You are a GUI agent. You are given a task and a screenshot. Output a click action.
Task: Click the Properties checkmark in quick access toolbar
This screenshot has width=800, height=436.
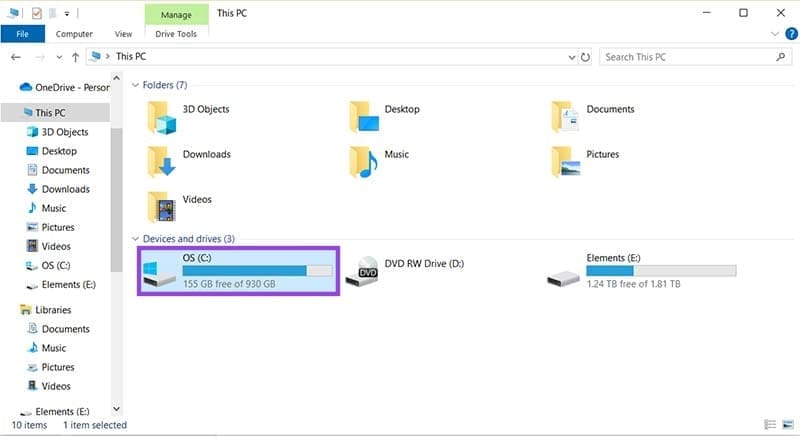pyautogui.click(x=36, y=13)
